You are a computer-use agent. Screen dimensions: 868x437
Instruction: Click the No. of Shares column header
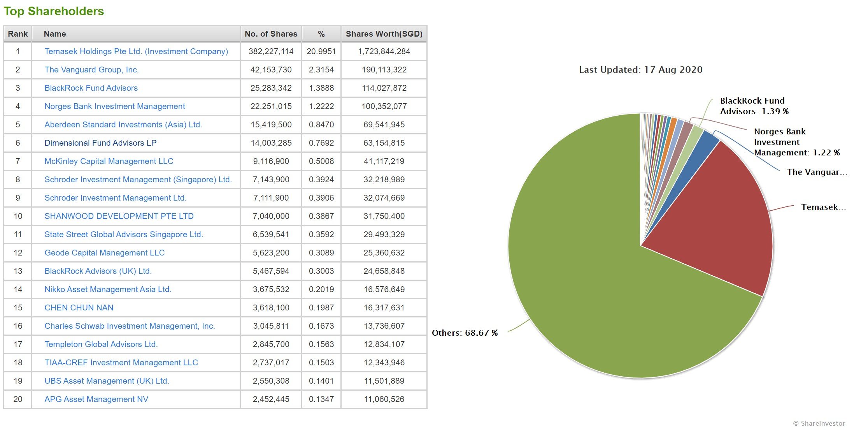[271, 34]
